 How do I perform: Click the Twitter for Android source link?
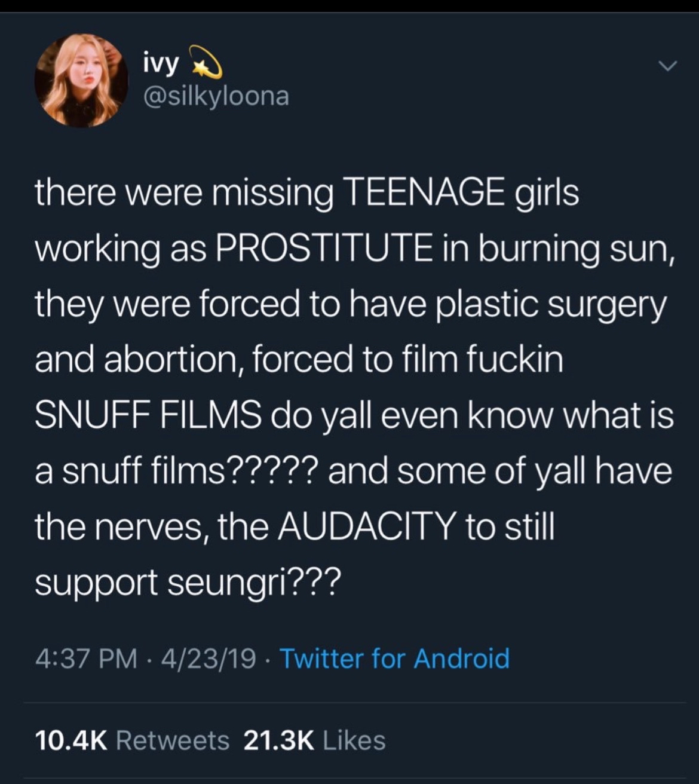tap(394, 659)
